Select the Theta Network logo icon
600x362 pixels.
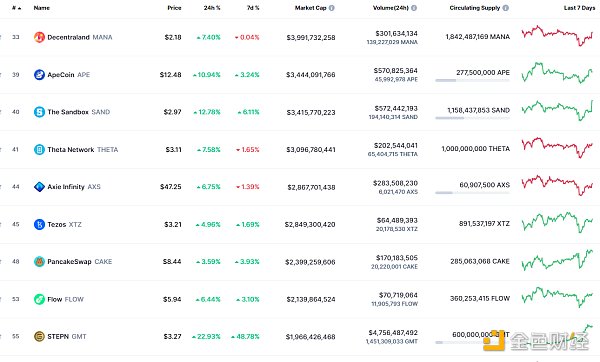[x=39, y=149]
